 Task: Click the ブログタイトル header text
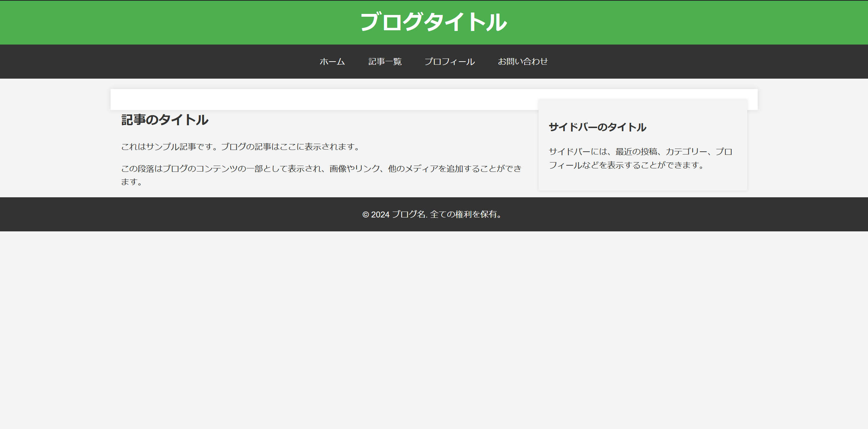(x=434, y=22)
